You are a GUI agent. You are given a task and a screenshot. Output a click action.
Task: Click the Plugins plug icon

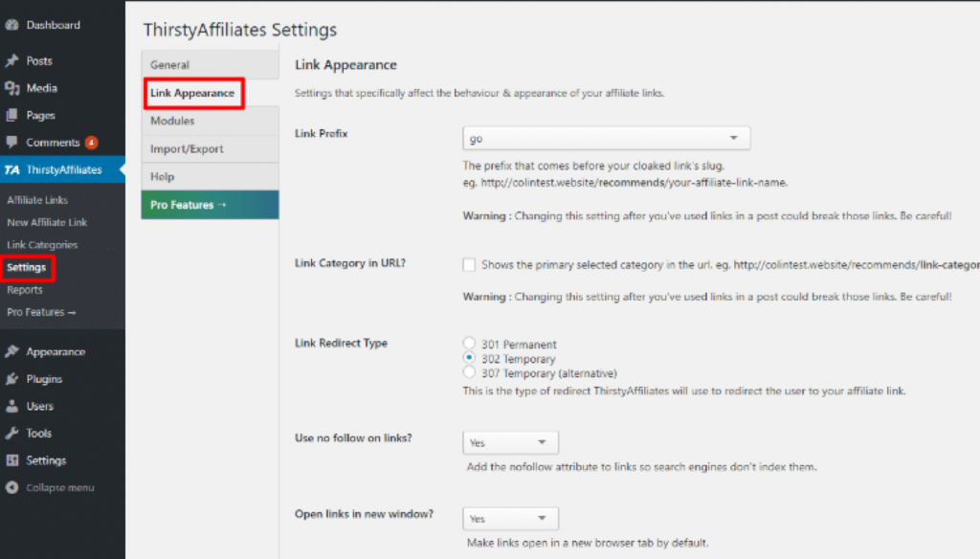click(x=11, y=379)
